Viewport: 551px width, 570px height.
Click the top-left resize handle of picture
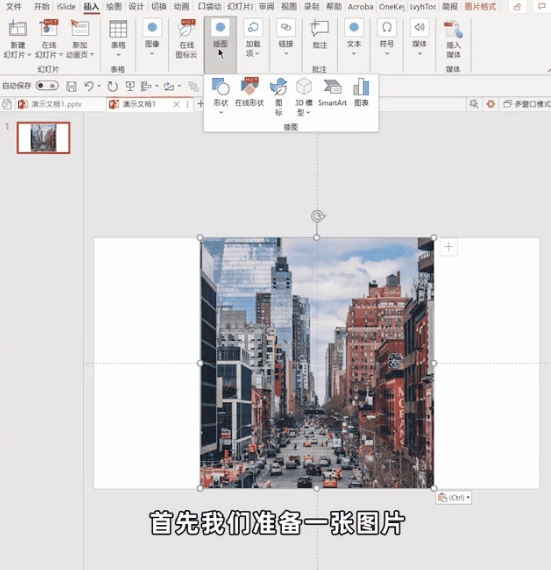[x=200, y=238]
